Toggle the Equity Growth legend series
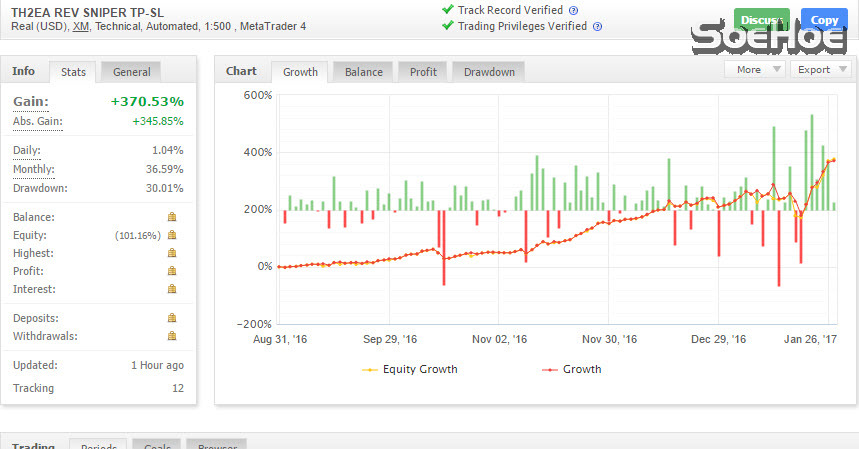 [409, 369]
